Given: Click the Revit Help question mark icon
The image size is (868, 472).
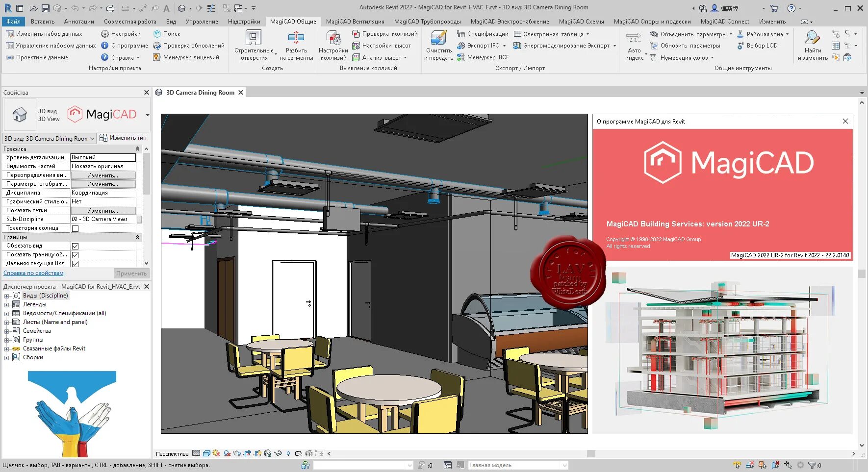Looking at the screenshot, I should [x=791, y=8].
